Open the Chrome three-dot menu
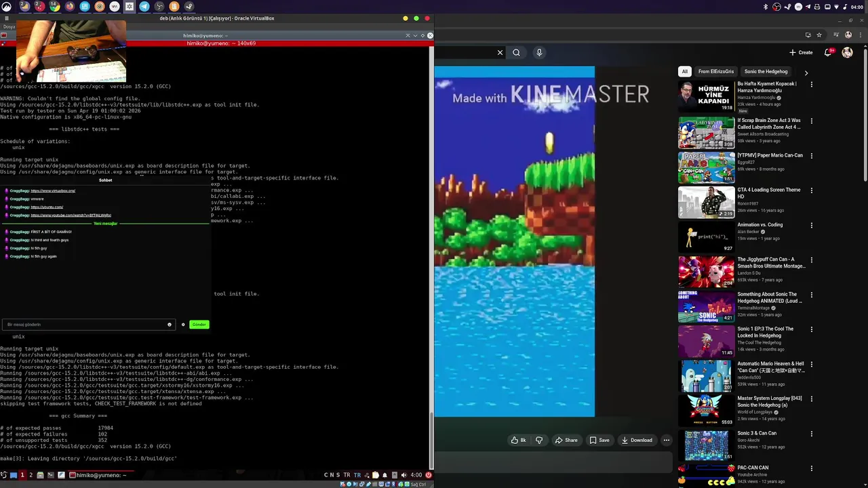The image size is (868, 488). pyautogui.click(x=861, y=35)
